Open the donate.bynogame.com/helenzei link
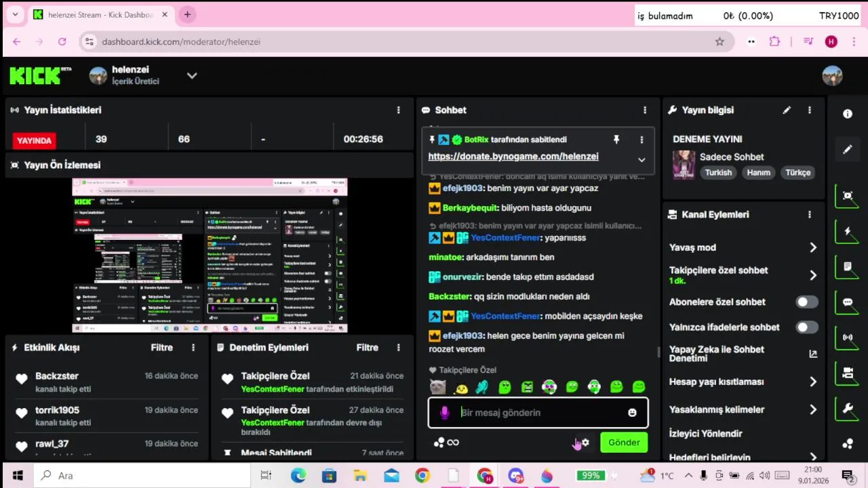This screenshot has width=868, height=488. click(x=513, y=157)
